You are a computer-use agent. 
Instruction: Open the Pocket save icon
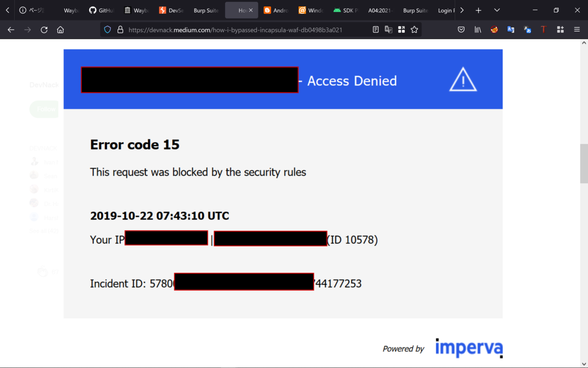click(x=461, y=30)
